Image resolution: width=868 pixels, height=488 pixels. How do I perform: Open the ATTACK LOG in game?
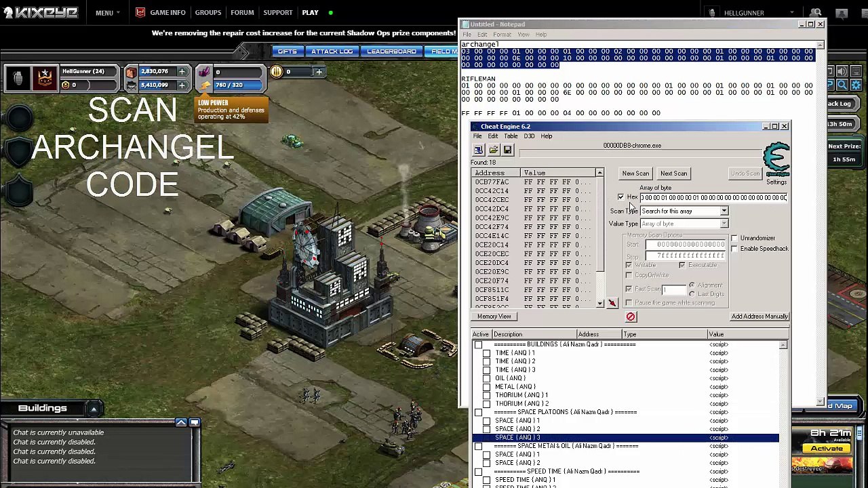tap(332, 52)
